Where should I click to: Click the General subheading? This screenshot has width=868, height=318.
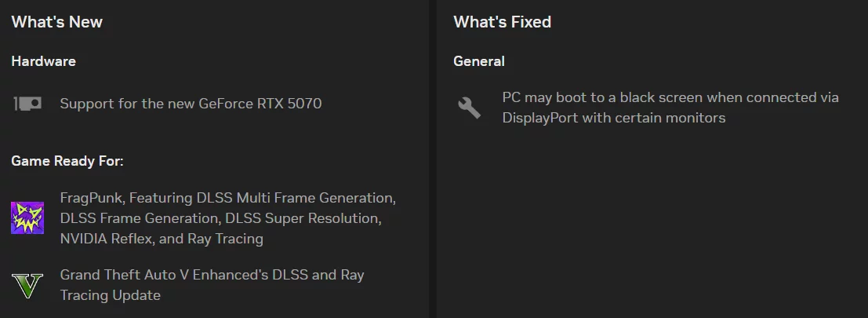[x=479, y=61]
